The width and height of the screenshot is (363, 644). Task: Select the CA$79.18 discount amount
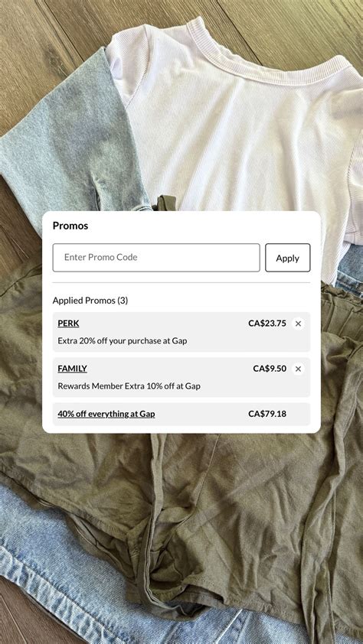pos(267,414)
